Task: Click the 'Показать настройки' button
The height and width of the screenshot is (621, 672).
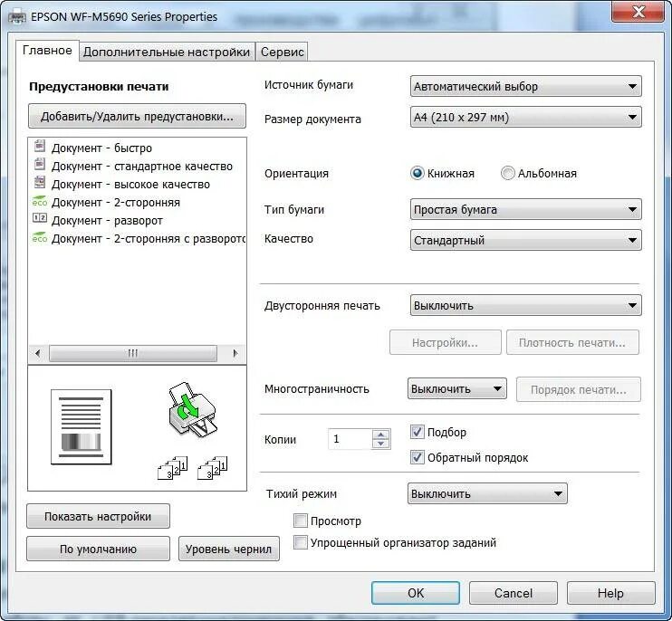Action: (98, 517)
